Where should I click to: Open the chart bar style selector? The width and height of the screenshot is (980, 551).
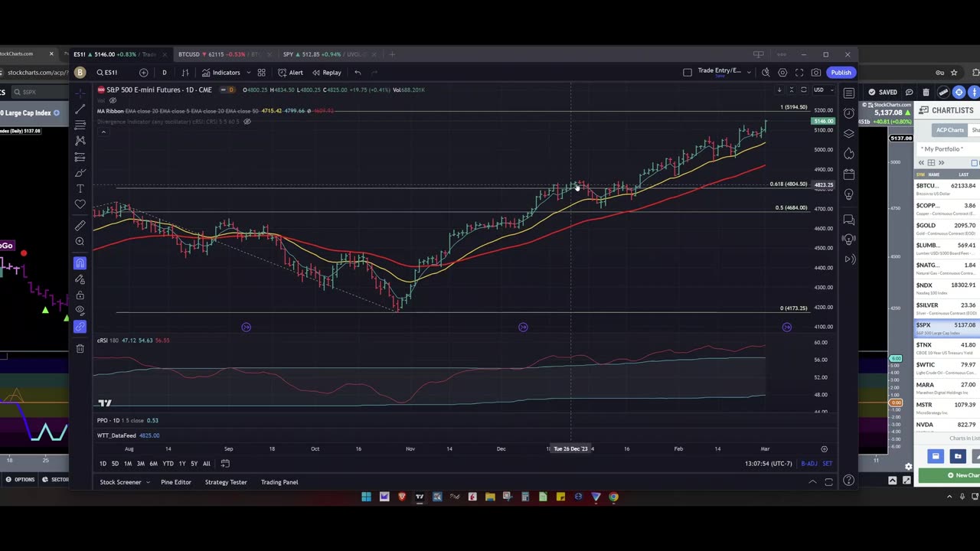click(x=185, y=73)
